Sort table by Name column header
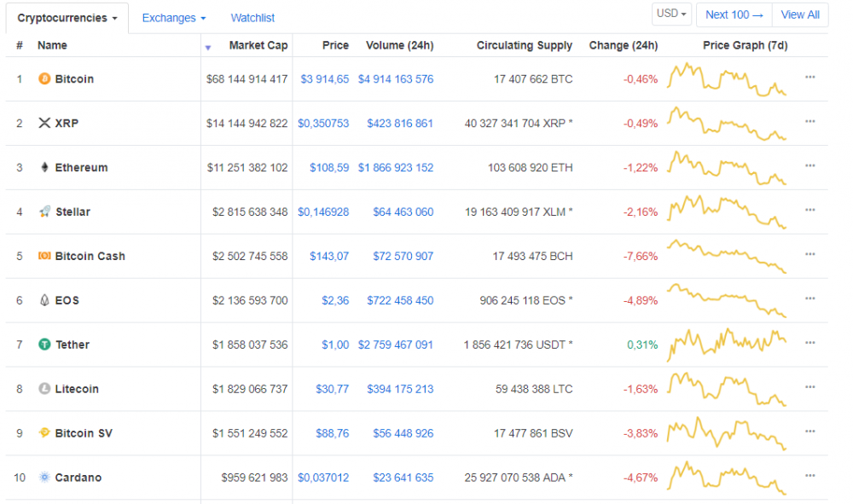This screenshot has width=853, height=504. (52, 45)
